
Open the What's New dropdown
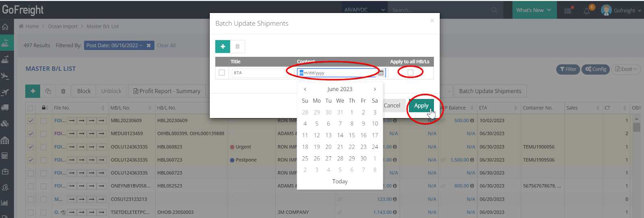point(533,10)
